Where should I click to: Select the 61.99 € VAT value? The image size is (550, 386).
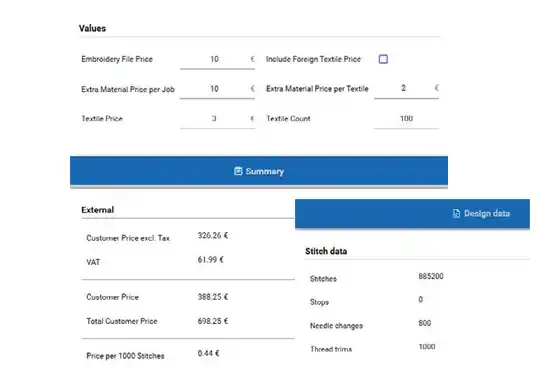tap(210, 260)
